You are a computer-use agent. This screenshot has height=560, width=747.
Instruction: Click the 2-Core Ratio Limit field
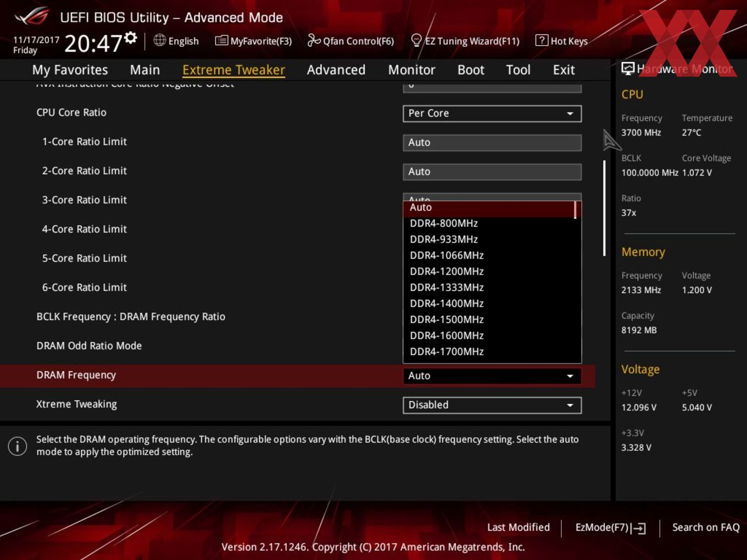(x=492, y=171)
